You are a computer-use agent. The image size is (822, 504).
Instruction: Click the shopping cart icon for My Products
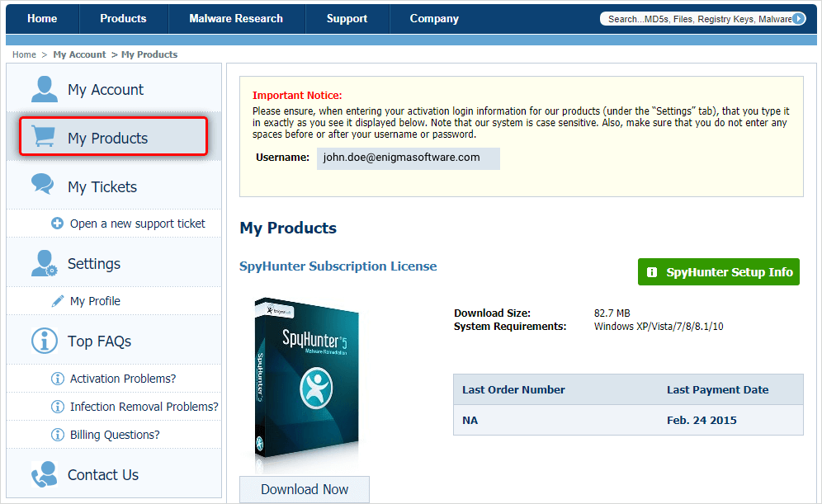(45, 137)
